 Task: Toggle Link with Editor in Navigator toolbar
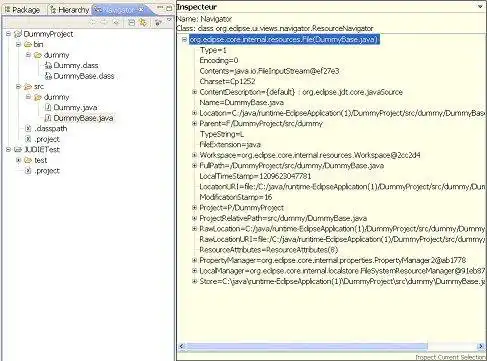(x=143, y=22)
